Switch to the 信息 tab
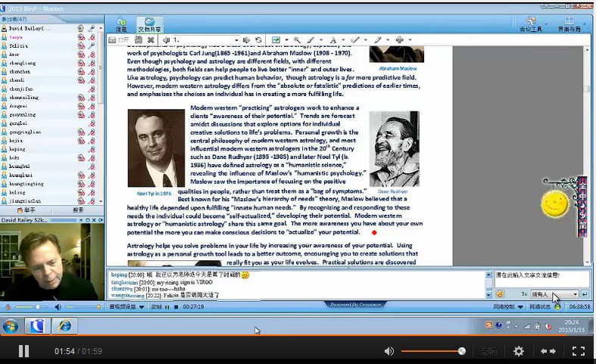This screenshot has height=364, width=596. pyautogui.click(x=121, y=25)
